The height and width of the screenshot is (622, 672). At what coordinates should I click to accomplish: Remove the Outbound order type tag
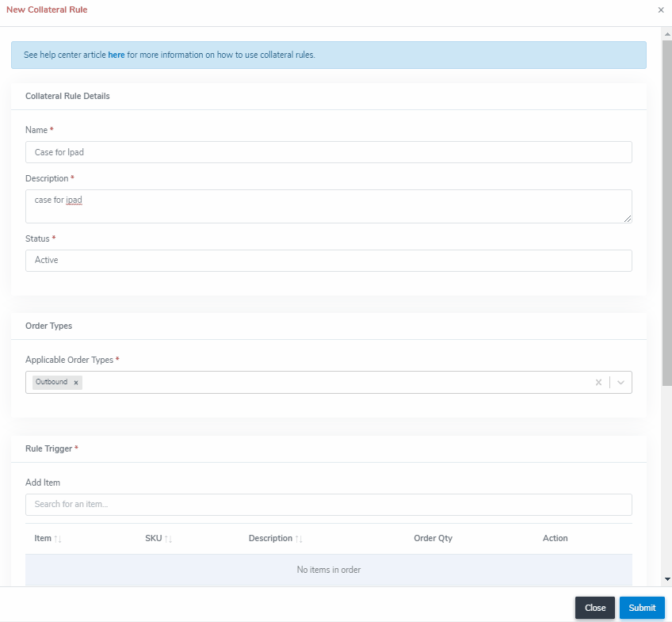pos(76,383)
